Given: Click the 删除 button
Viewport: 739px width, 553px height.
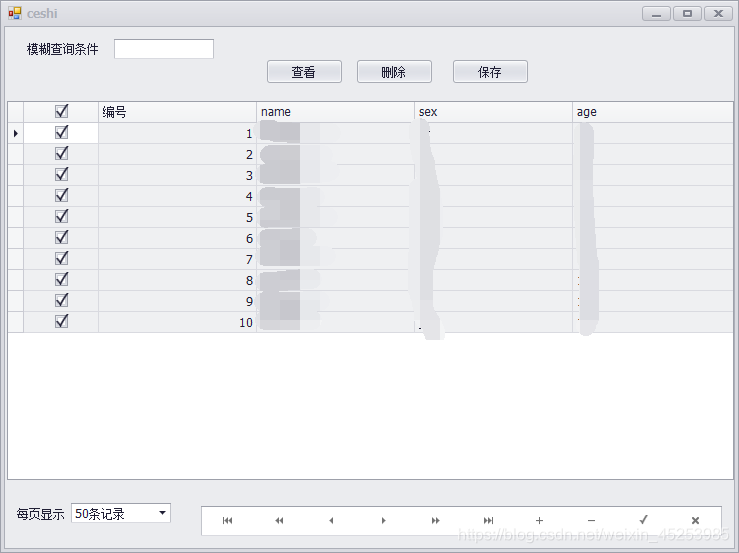Looking at the screenshot, I should click(394, 72).
